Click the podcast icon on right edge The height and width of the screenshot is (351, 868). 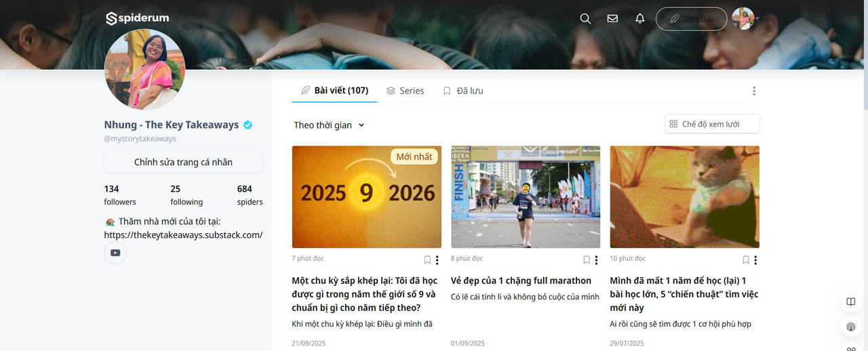tap(851, 327)
